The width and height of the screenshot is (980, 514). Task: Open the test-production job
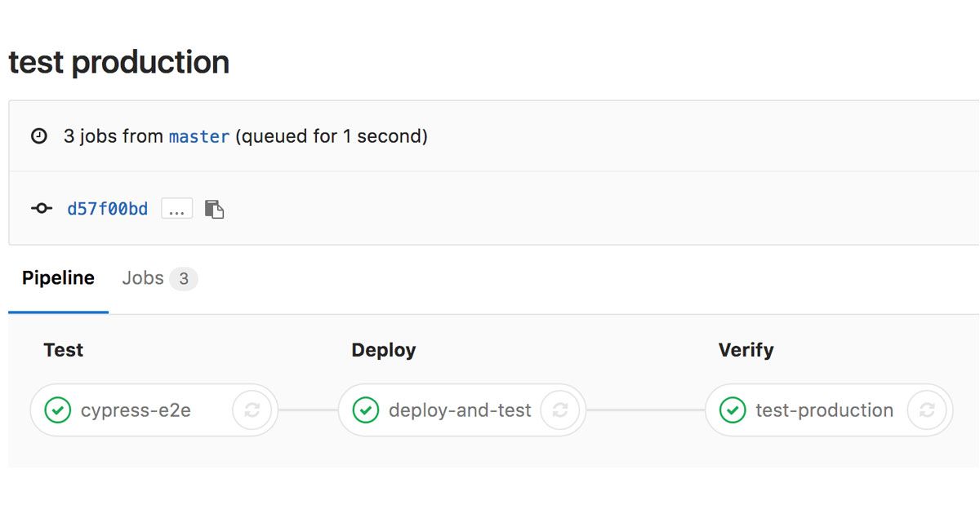click(824, 410)
